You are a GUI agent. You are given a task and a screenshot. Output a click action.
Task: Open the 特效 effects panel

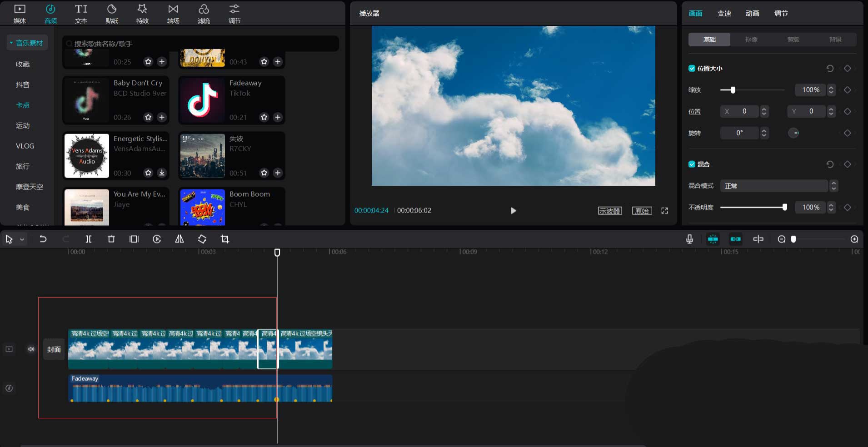tap(142, 14)
